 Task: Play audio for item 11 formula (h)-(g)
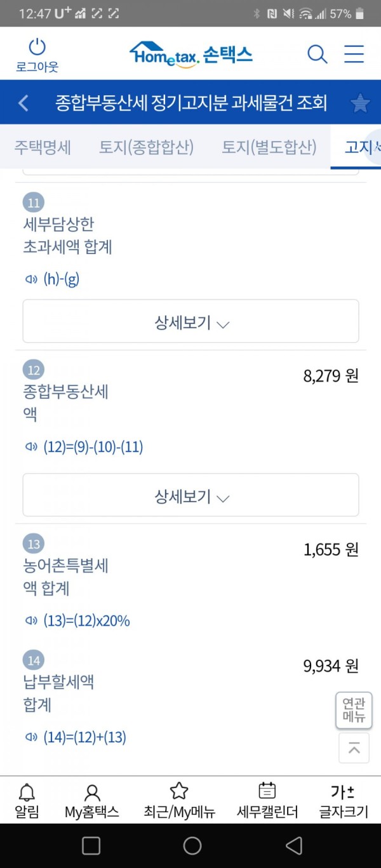click(31, 279)
